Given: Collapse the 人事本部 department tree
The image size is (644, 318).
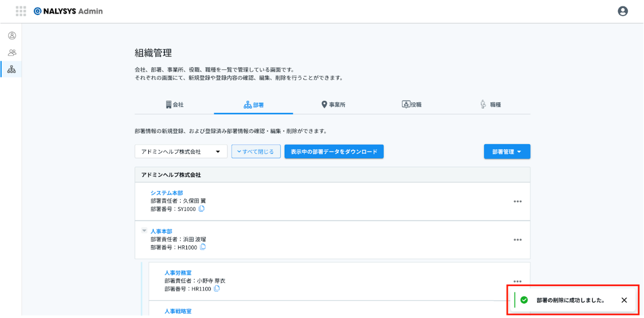Looking at the screenshot, I should coord(144,231).
